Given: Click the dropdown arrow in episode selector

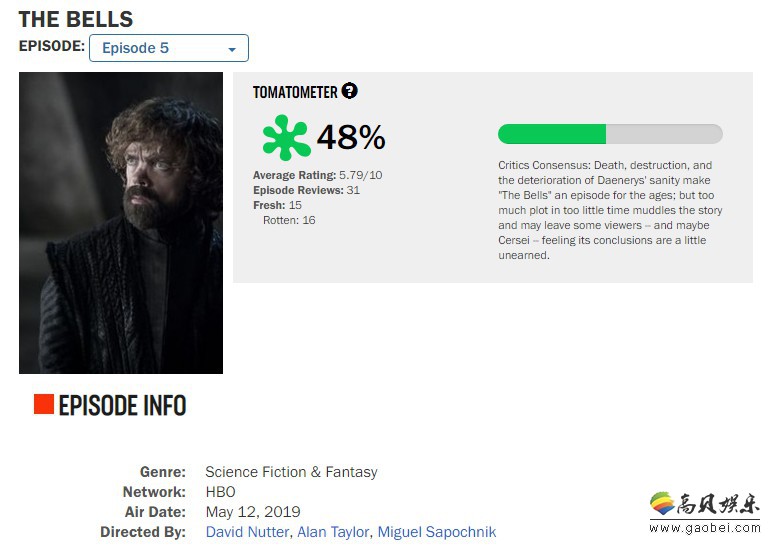Looking at the screenshot, I should (232, 50).
